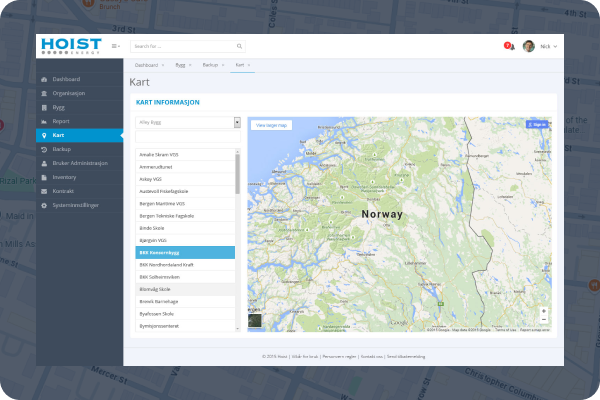Open Bruker Administrasjon user icon
The height and width of the screenshot is (400, 600).
(x=43, y=162)
